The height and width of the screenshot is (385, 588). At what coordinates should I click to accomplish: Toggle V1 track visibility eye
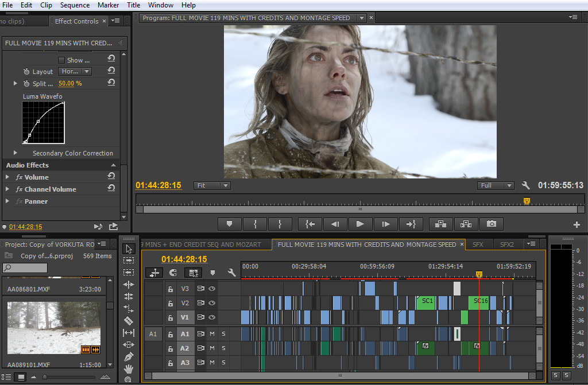coord(212,317)
